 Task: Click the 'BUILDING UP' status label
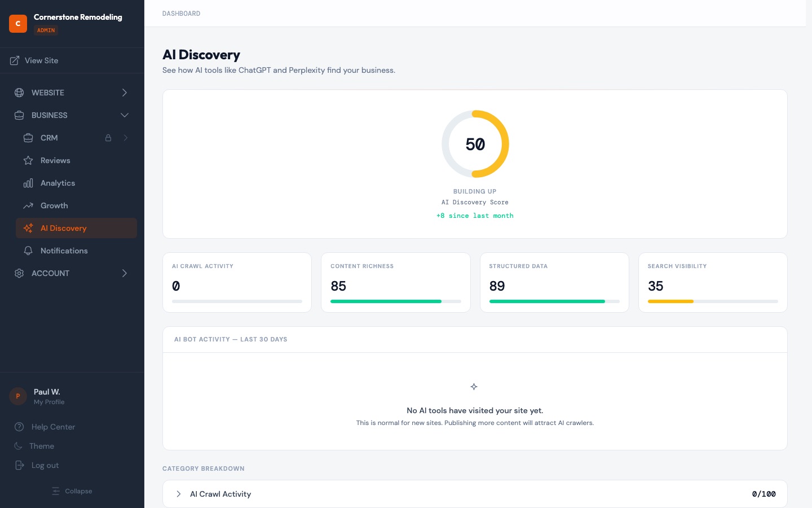475,191
